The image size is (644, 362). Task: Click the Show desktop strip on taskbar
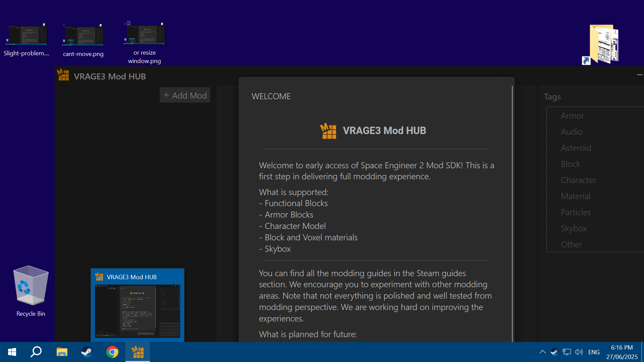coord(642,352)
